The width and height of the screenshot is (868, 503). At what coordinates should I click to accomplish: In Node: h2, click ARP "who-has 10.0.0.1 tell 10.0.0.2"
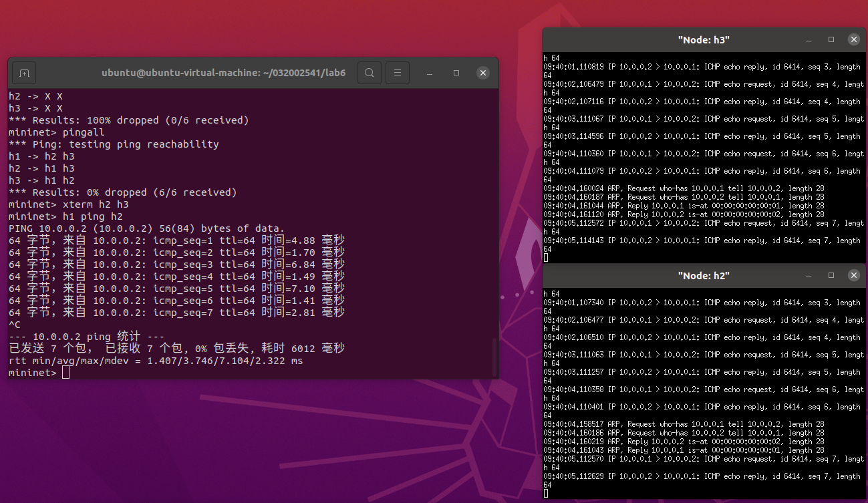click(x=684, y=424)
